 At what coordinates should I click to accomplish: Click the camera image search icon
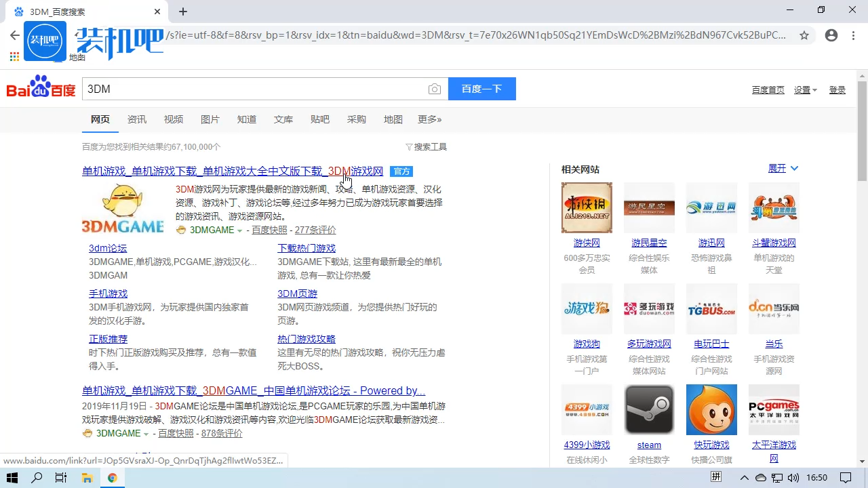[435, 89]
